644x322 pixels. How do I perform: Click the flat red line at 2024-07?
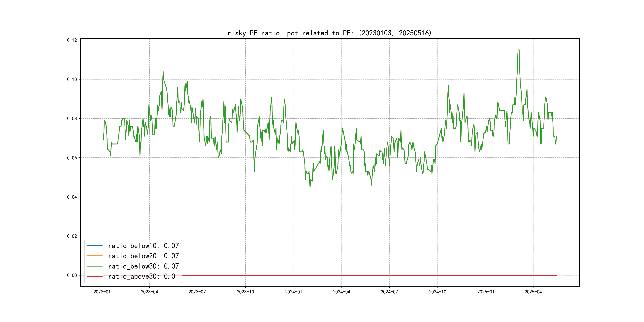point(389,275)
